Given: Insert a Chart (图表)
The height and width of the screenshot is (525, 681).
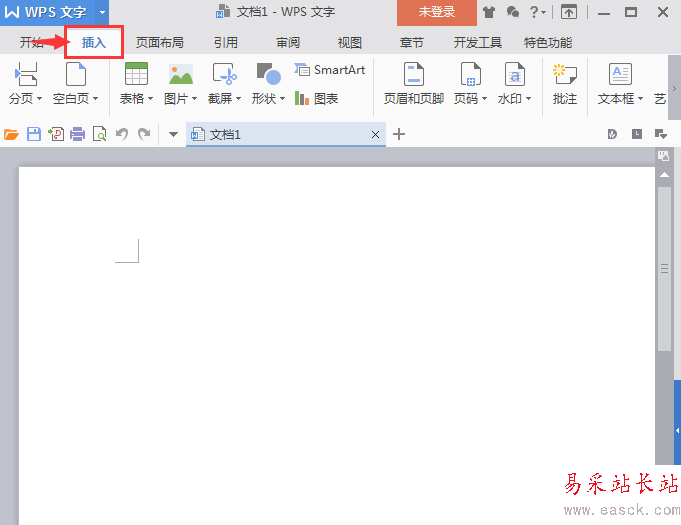Looking at the screenshot, I should point(316,99).
